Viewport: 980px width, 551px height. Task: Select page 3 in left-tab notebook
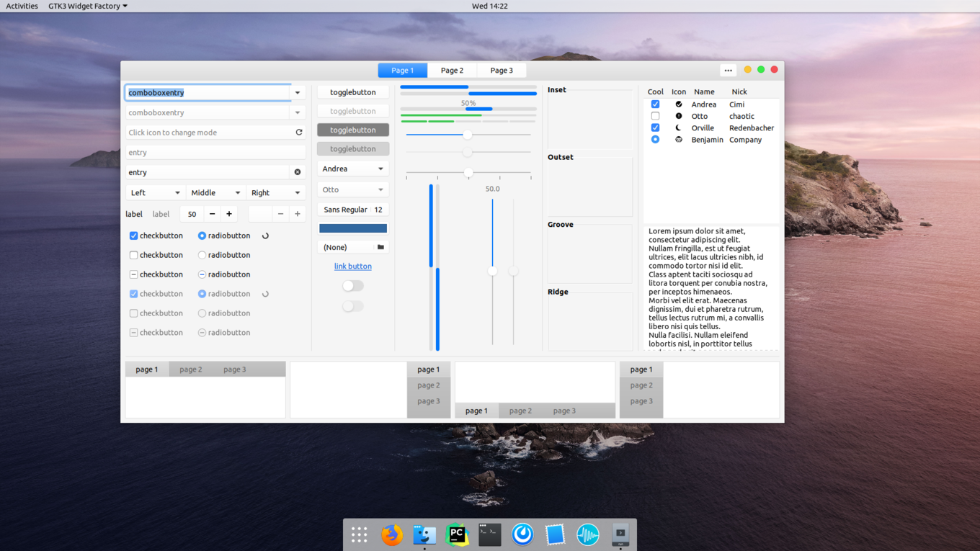[x=641, y=401]
